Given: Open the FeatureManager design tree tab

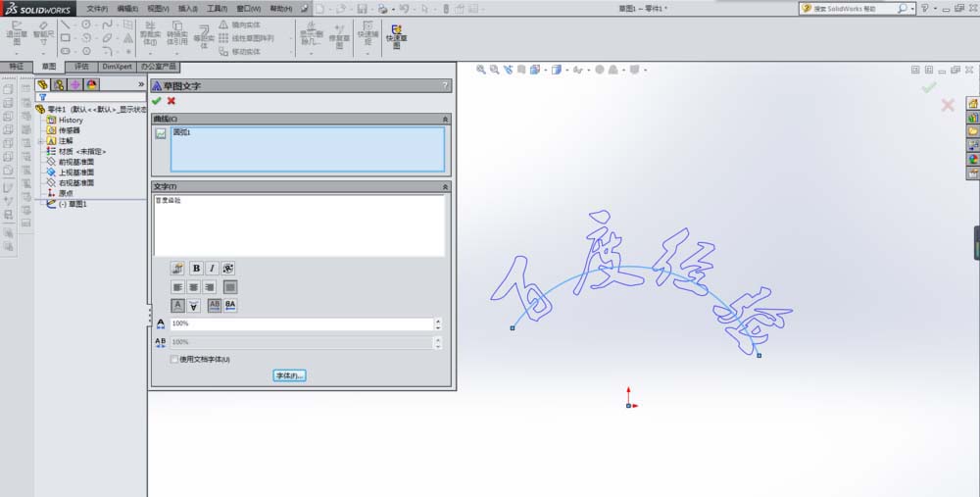Looking at the screenshot, I should tap(42, 84).
